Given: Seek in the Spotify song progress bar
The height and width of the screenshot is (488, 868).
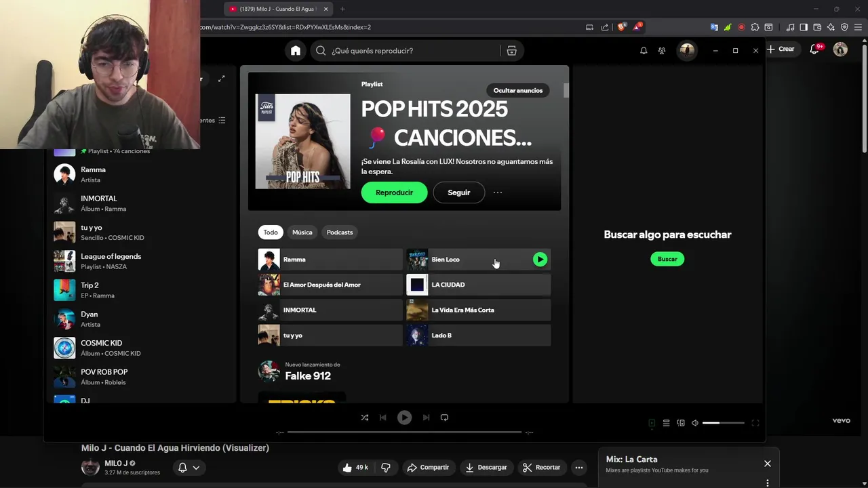Looking at the screenshot, I should (404, 432).
